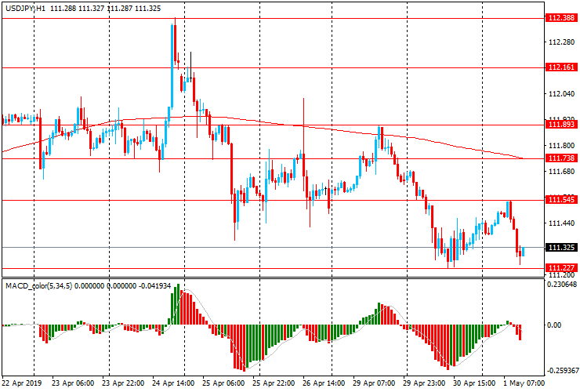Click the 112.280 price scale value

coord(561,42)
